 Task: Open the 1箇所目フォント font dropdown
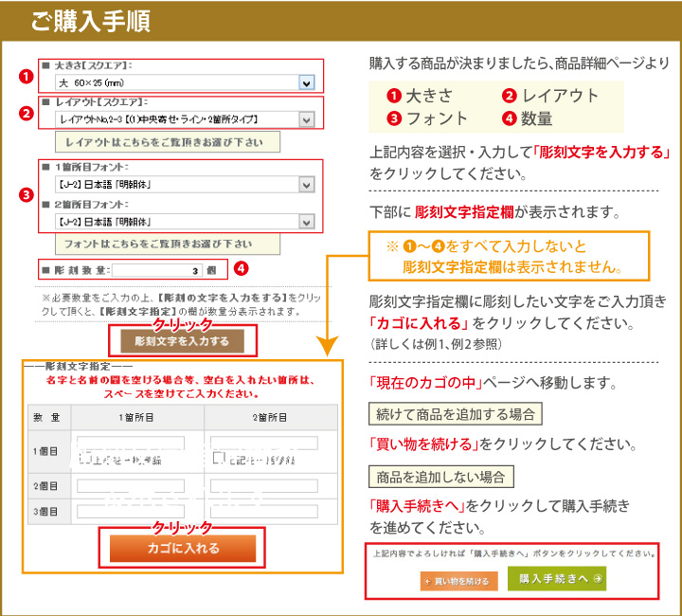pos(179,185)
